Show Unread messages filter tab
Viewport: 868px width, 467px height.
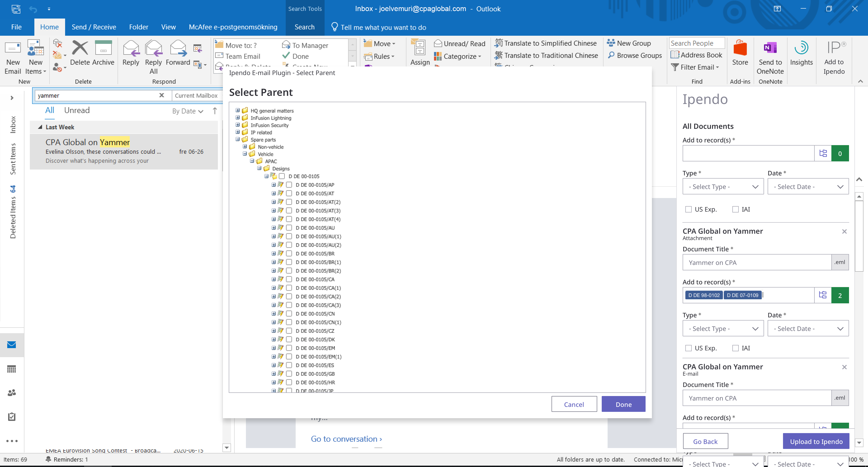[77, 111]
